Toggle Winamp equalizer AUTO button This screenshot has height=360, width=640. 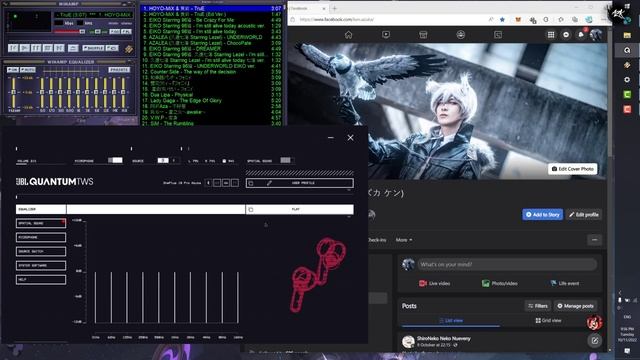28,70
